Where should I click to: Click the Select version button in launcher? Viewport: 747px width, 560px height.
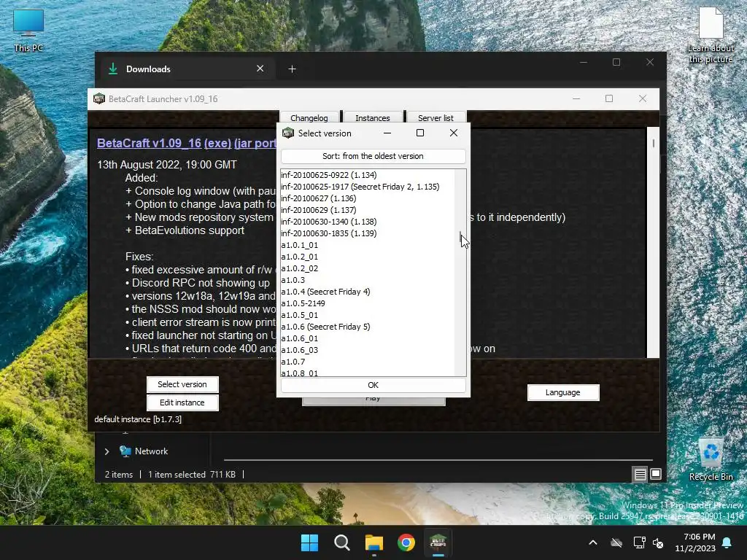click(x=182, y=384)
